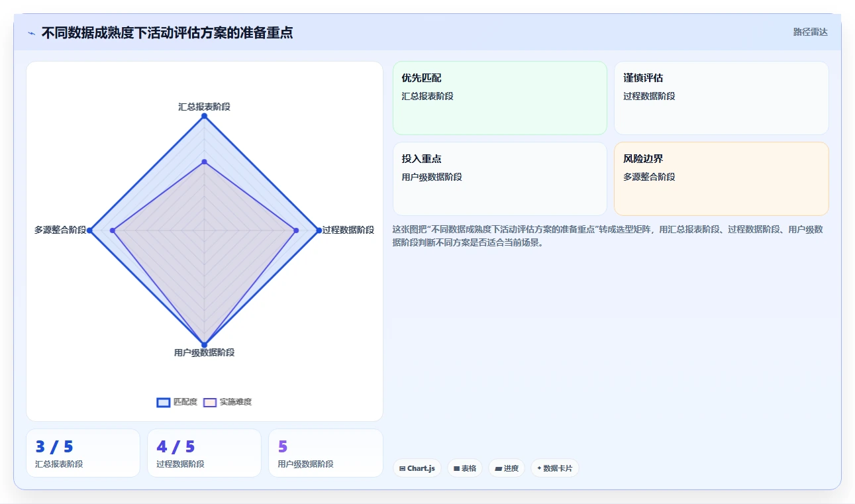Click the 匹配度 point at 多源整合阶段 axis
This screenshot has width=855, height=504.
(90, 230)
